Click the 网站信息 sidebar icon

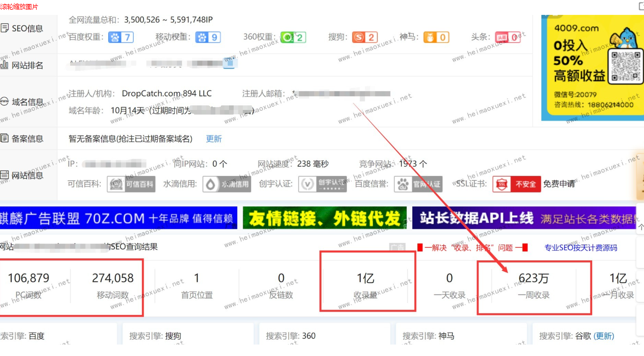pyautogui.click(x=5, y=175)
